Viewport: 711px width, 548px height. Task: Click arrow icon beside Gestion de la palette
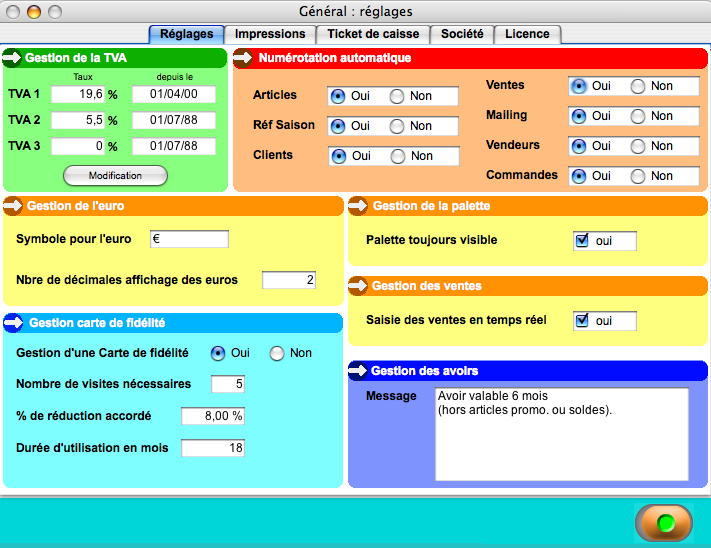click(359, 206)
